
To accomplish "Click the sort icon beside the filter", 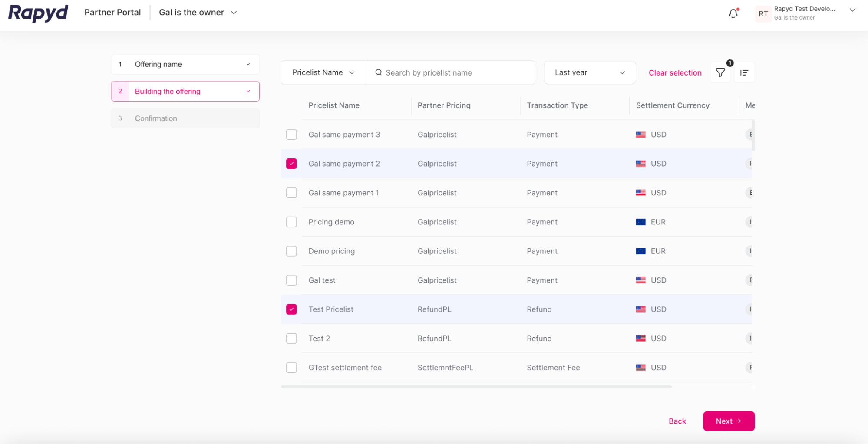I will tap(744, 72).
